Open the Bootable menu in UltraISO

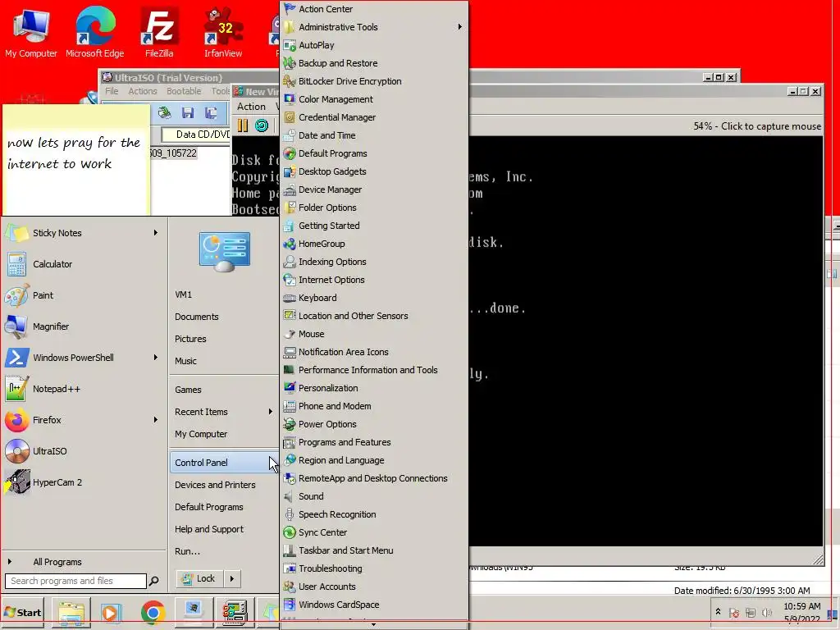[x=184, y=91]
